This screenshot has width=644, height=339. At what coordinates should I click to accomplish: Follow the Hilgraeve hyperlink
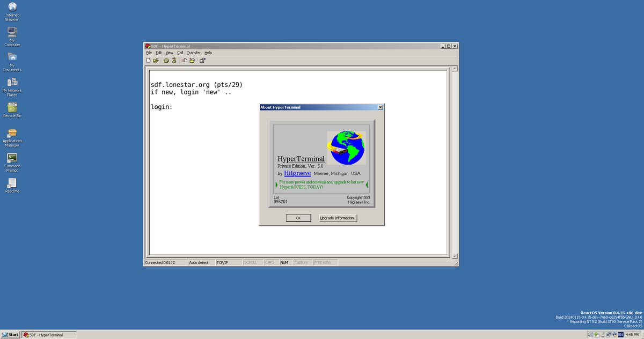pos(297,173)
